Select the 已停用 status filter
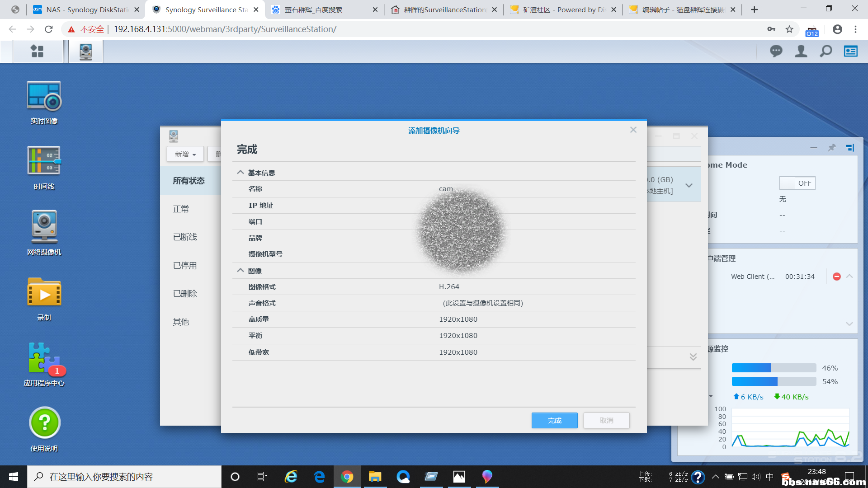Viewport: 868px width, 488px height. pyautogui.click(x=185, y=266)
